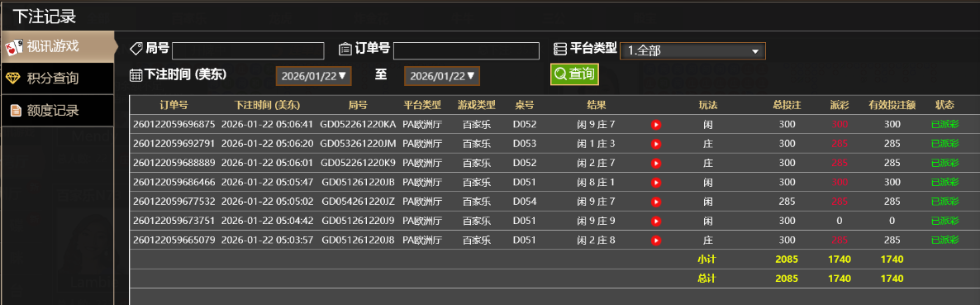Click the 派彩 column header

[840, 105]
